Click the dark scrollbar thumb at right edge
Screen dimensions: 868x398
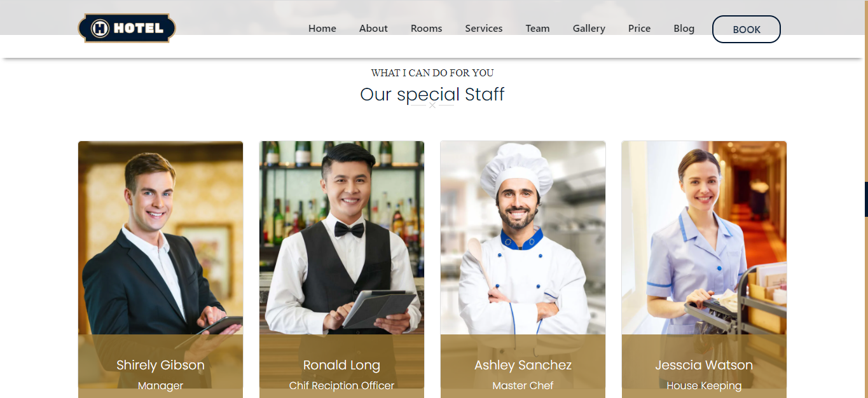tap(866, 199)
